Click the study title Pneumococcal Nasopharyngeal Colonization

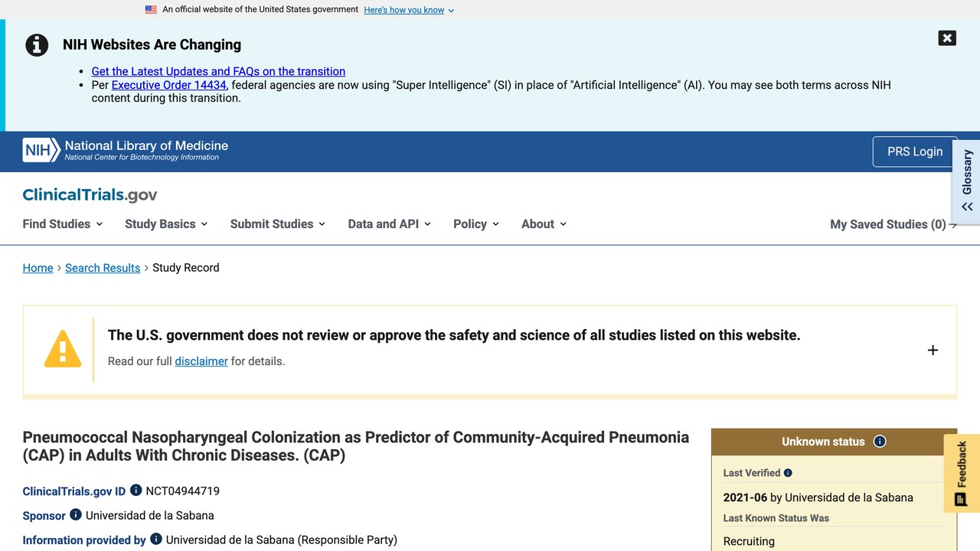click(356, 446)
